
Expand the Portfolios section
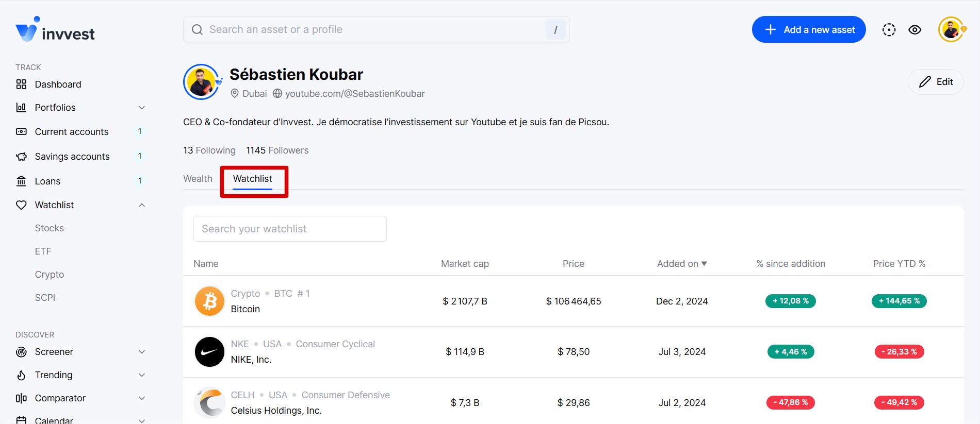(142, 107)
